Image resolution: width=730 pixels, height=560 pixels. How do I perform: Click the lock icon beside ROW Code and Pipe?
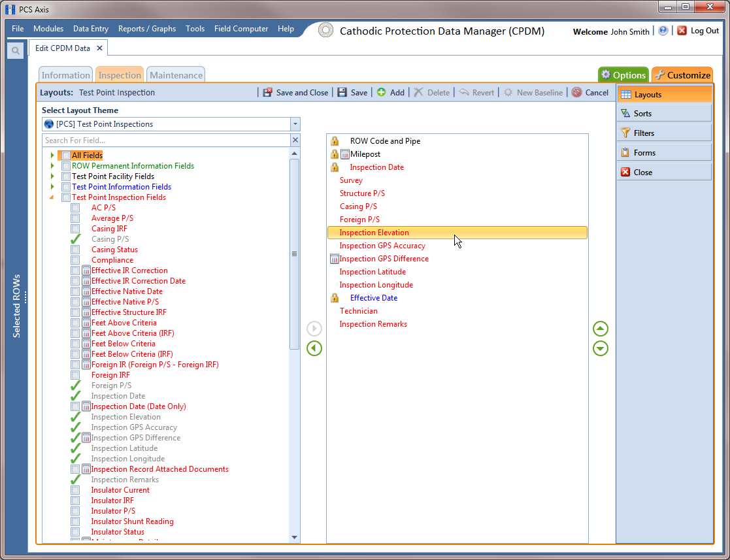(x=334, y=140)
